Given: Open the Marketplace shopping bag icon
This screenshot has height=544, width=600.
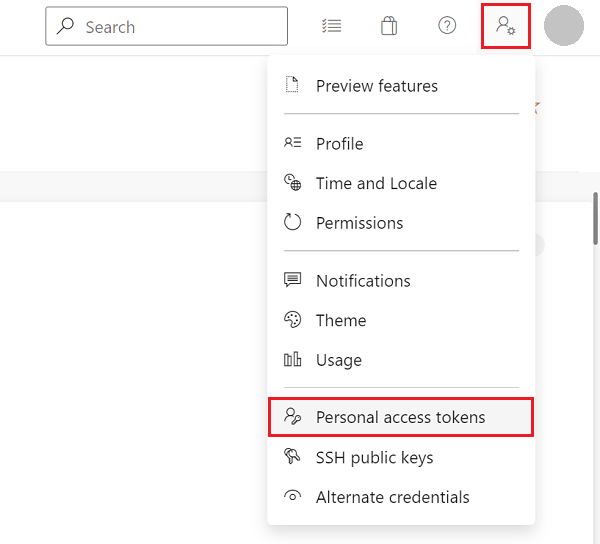Looking at the screenshot, I should [389, 26].
